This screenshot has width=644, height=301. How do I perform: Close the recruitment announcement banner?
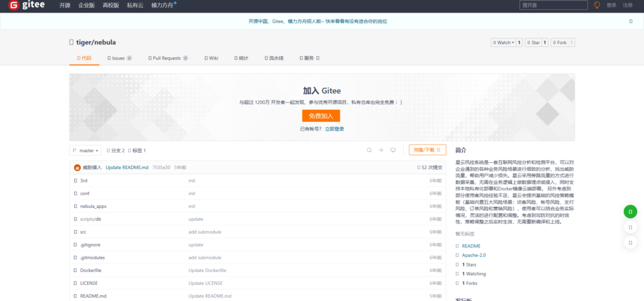(630, 21)
